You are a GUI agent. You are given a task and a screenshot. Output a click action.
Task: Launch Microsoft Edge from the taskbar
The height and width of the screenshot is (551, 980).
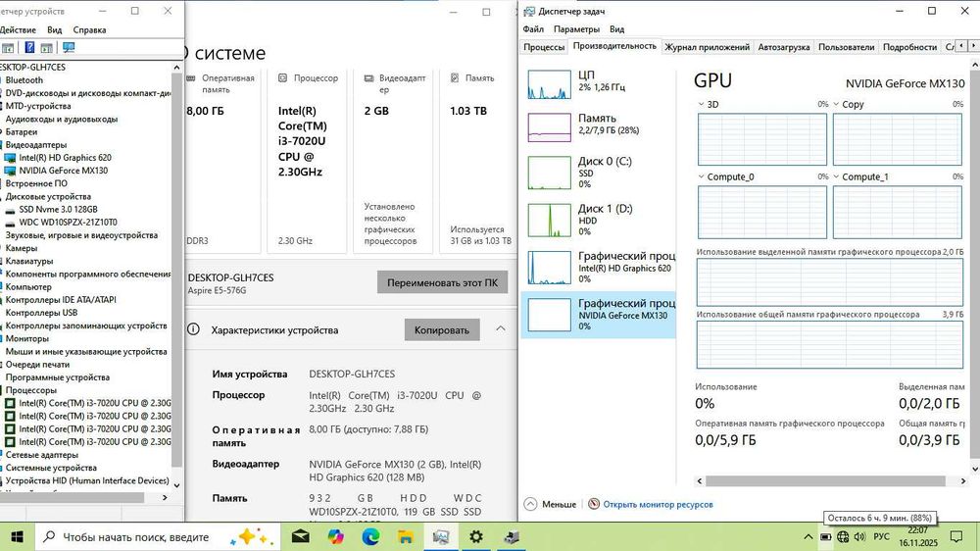pyautogui.click(x=370, y=536)
